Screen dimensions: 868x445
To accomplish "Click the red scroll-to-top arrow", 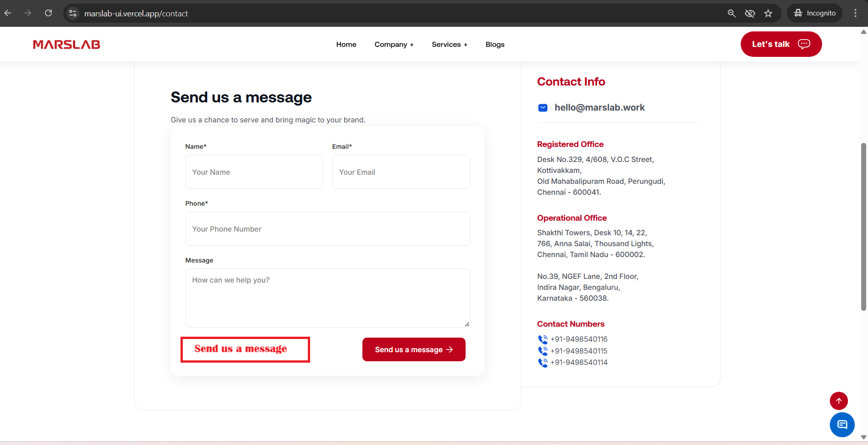I will click(x=838, y=401).
